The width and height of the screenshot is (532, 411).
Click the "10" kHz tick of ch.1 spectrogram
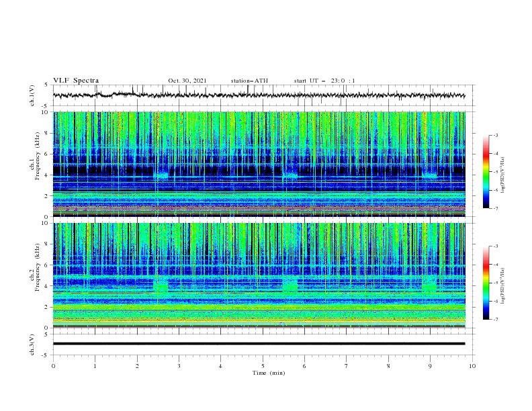[x=46, y=112]
